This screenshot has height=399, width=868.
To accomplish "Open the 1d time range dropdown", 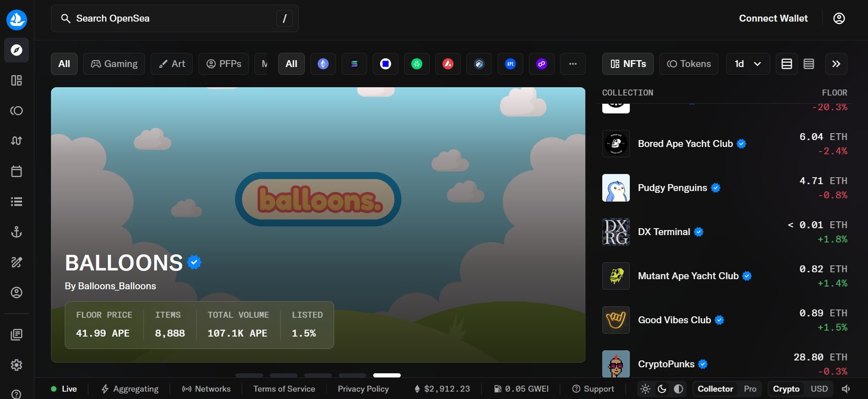I will click(x=748, y=64).
